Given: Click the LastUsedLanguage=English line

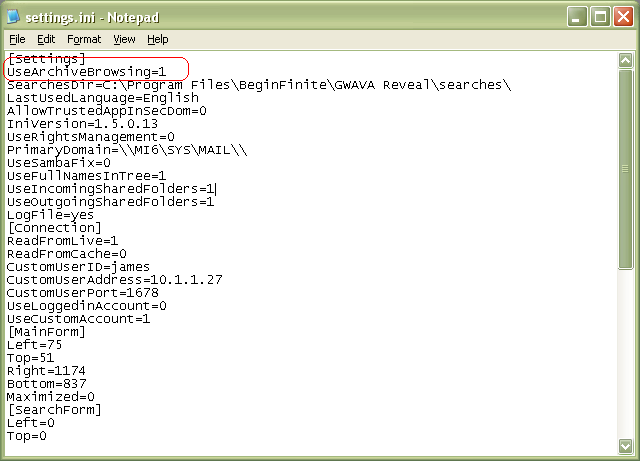Looking at the screenshot, I should coord(103,98).
